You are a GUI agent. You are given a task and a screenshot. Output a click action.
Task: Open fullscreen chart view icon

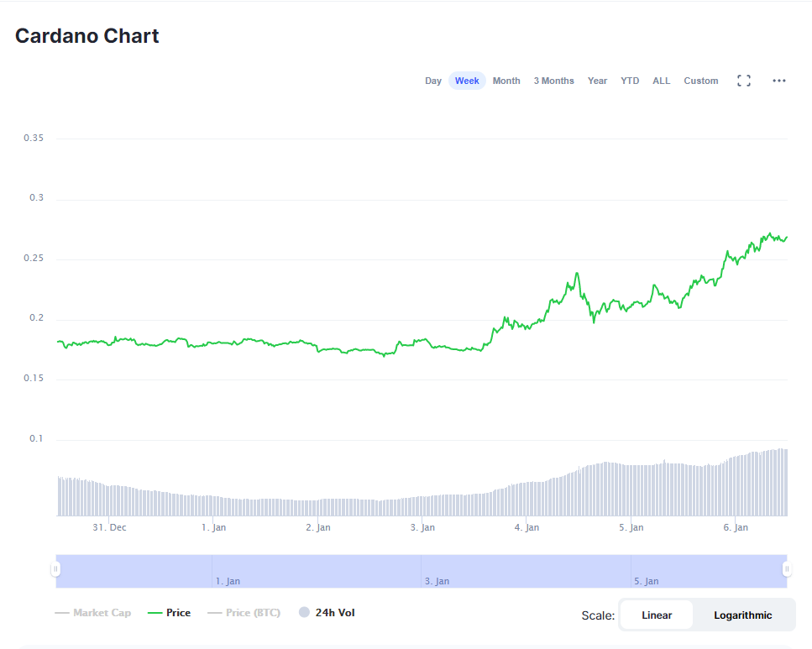[x=744, y=81]
